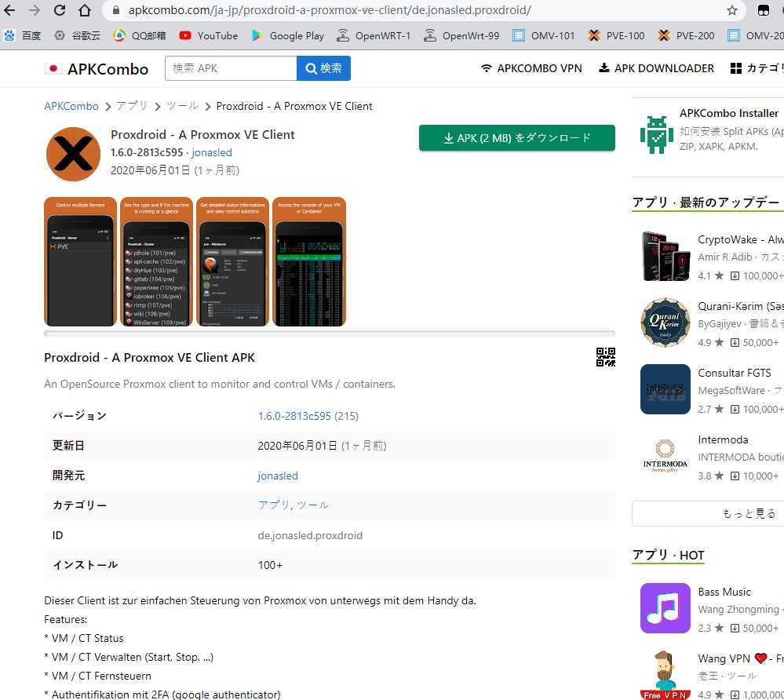
Task: Open version 1.6.0-2813c595 link in table
Action: coord(294,416)
